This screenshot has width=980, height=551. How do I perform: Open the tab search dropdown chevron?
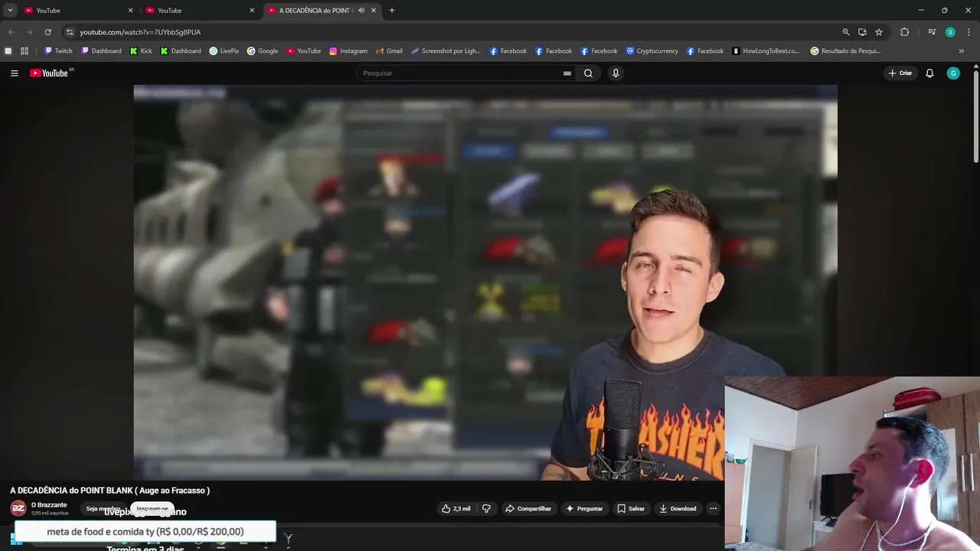coord(10,11)
